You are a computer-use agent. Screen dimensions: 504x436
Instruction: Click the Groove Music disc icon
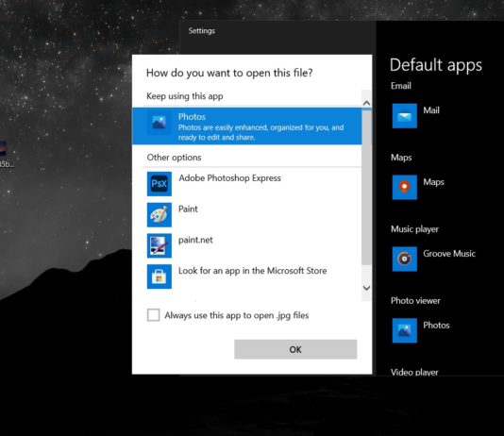pyautogui.click(x=405, y=259)
